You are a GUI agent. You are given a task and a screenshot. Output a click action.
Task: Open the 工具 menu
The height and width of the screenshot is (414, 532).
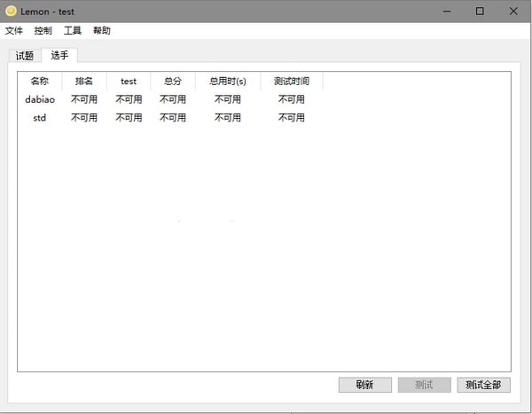point(73,30)
